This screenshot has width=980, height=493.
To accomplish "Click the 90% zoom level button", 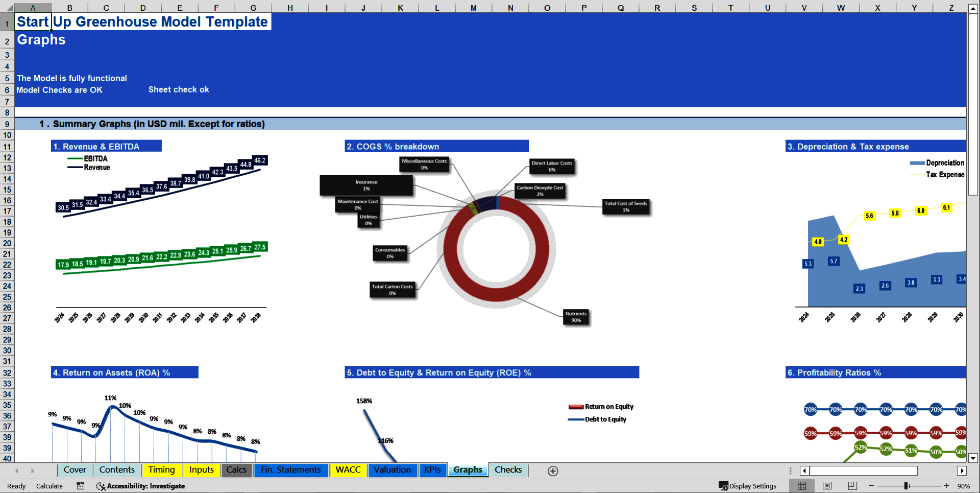I will 964,486.
